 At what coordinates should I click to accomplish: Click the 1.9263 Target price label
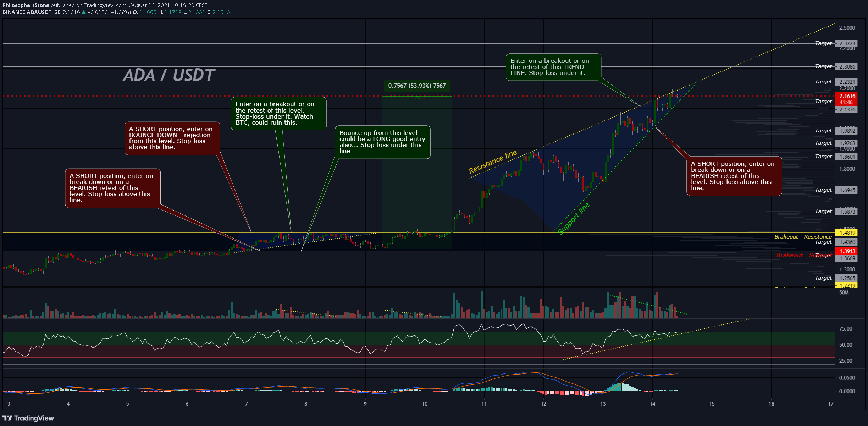coord(846,143)
